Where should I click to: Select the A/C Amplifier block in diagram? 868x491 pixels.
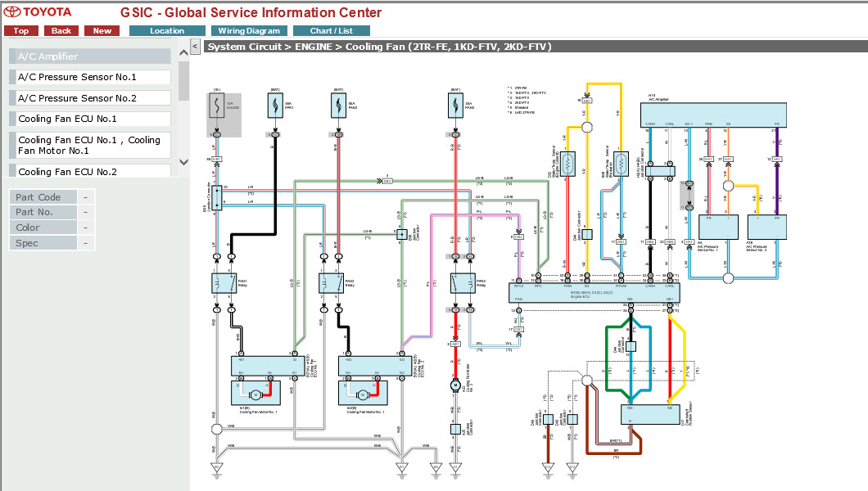(x=713, y=115)
